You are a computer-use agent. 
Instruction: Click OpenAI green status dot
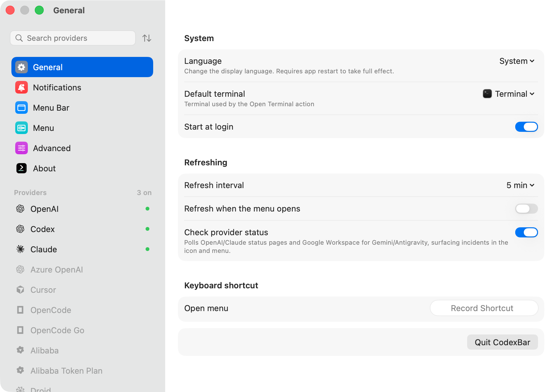point(147,209)
